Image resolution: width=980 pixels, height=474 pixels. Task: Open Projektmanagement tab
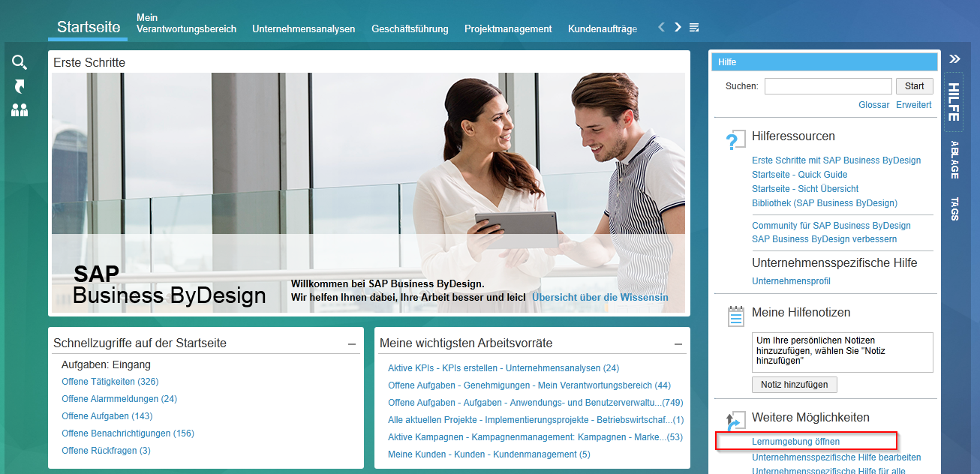pos(508,29)
